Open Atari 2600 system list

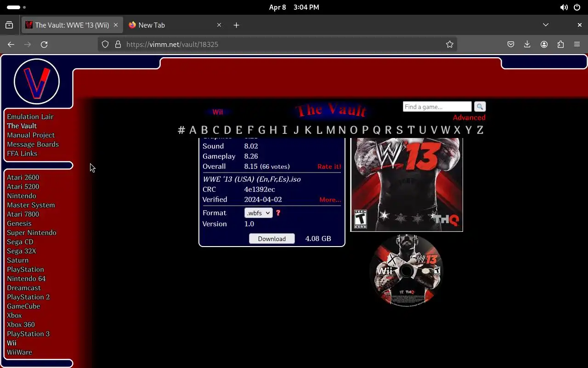23,178
